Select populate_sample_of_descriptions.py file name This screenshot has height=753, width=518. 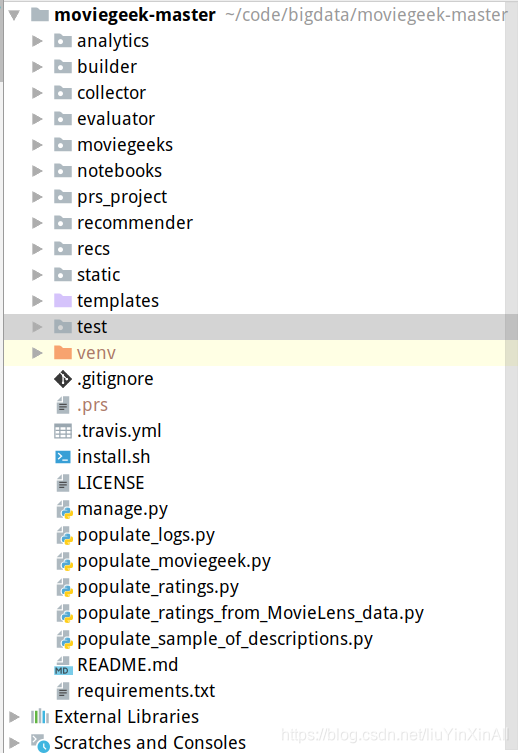225,639
